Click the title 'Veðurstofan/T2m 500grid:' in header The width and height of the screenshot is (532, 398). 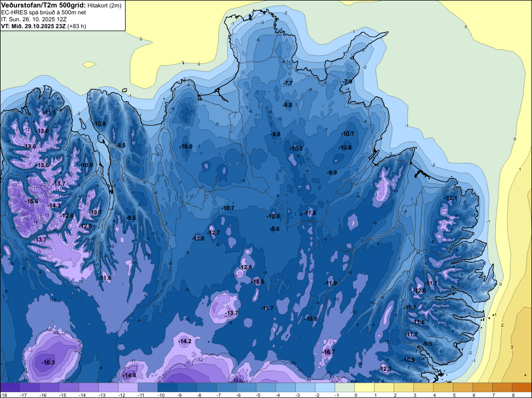[x=44, y=5]
